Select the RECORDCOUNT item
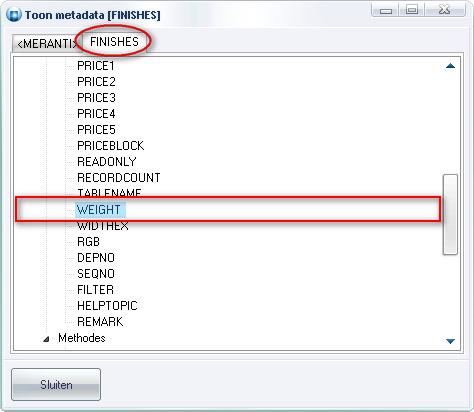474x412 pixels. pyautogui.click(x=119, y=178)
